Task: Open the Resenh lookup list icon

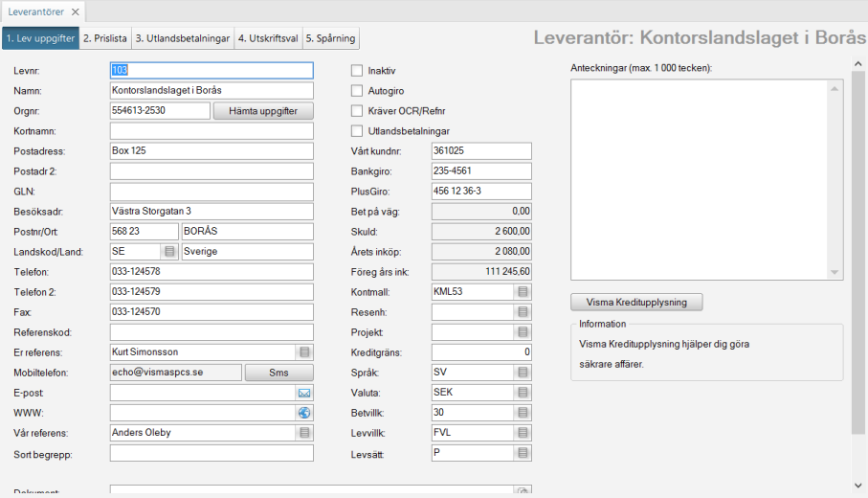Action: pos(523,312)
